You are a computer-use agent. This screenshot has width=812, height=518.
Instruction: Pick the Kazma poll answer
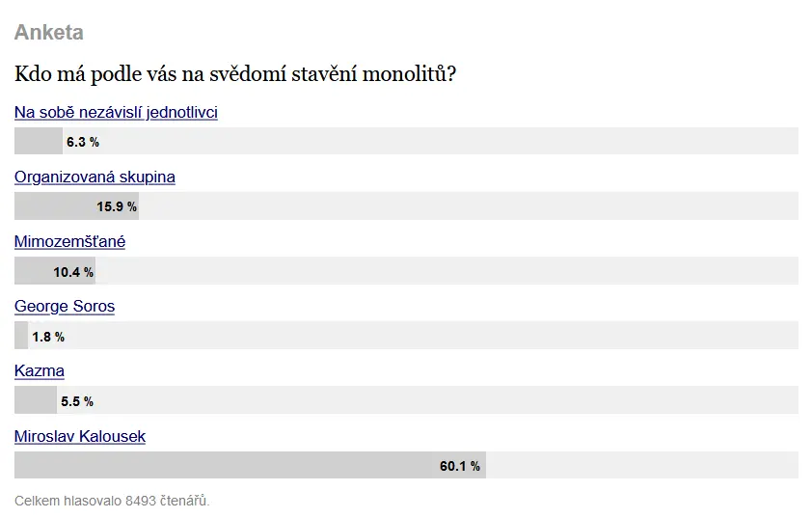40,370
